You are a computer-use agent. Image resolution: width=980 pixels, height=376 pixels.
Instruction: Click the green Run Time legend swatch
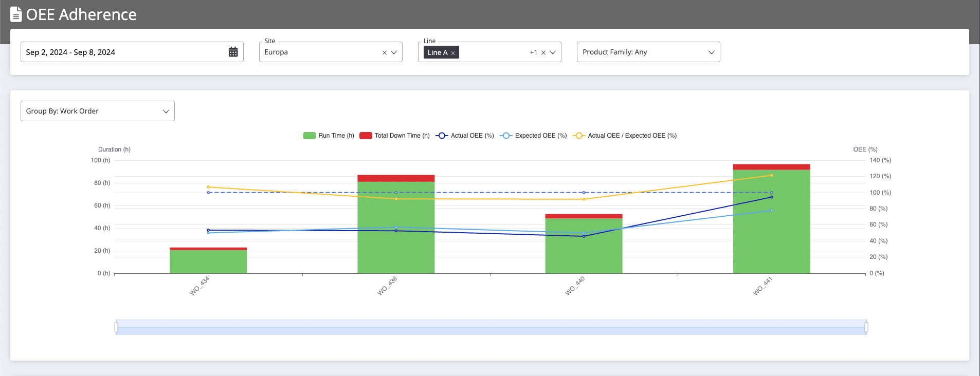[x=309, y=136]
